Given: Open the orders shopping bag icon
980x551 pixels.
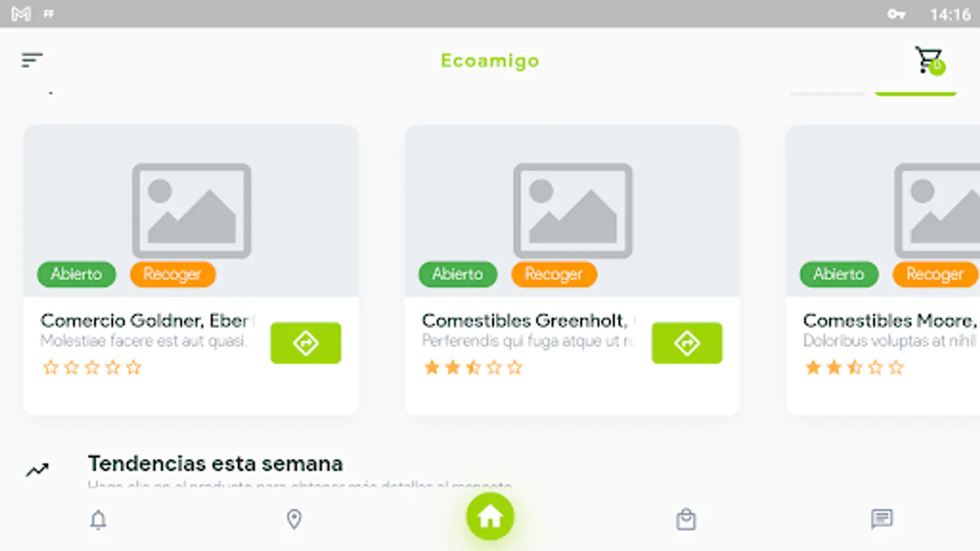Looking at the screenshot, I should point(686,519).
